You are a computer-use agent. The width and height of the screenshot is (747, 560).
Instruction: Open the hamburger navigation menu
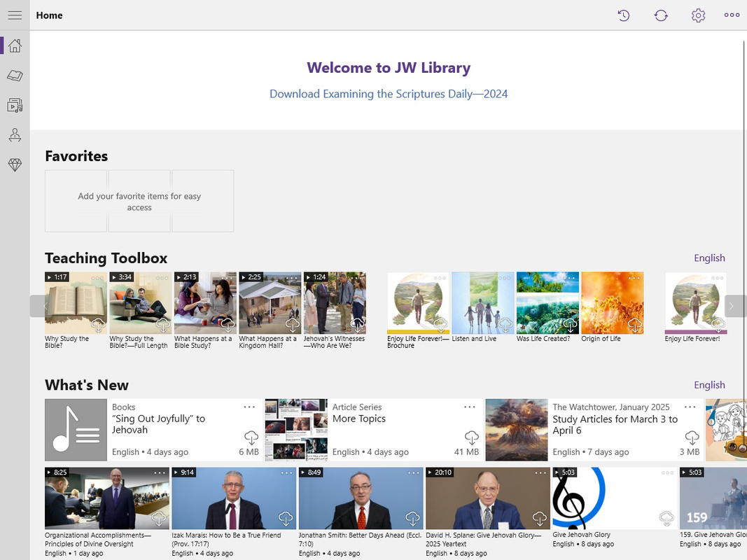tap(14, 15)
